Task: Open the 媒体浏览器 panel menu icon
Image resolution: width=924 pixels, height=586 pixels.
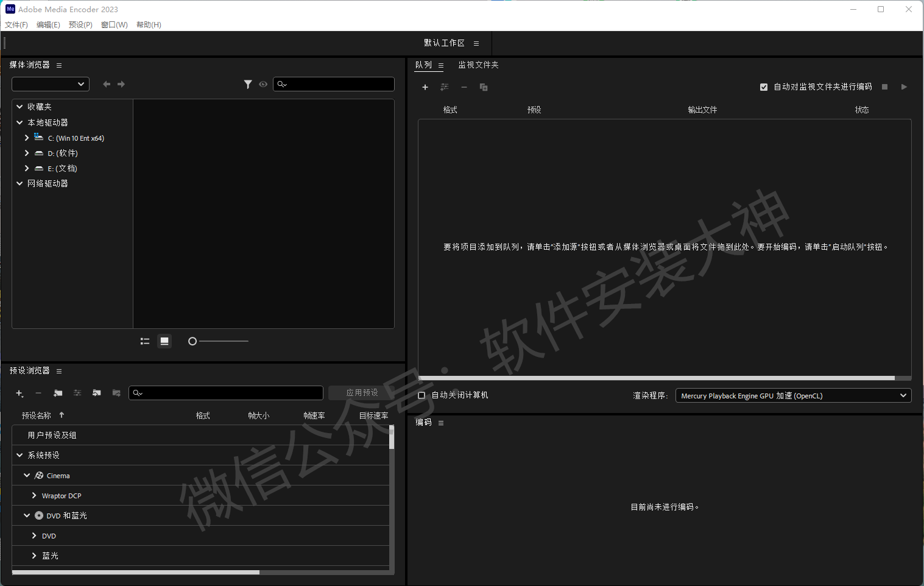Action: click(59, 65)
